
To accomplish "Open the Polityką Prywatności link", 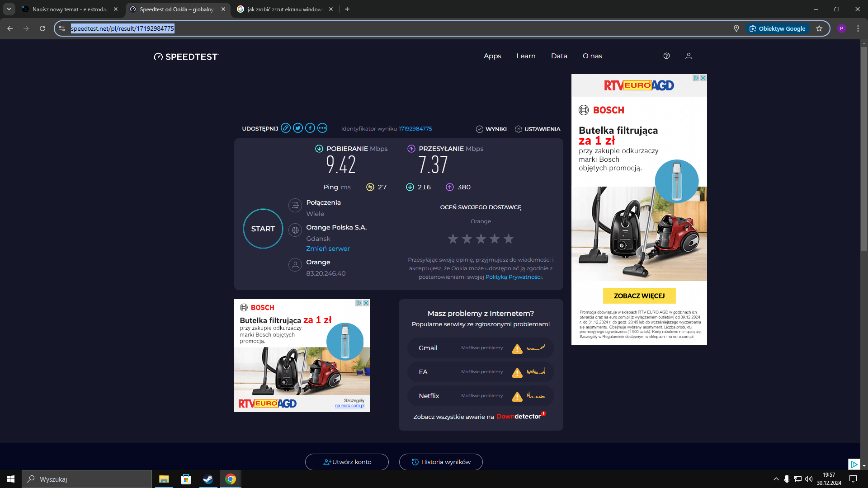I will click(x=514, y=277).
